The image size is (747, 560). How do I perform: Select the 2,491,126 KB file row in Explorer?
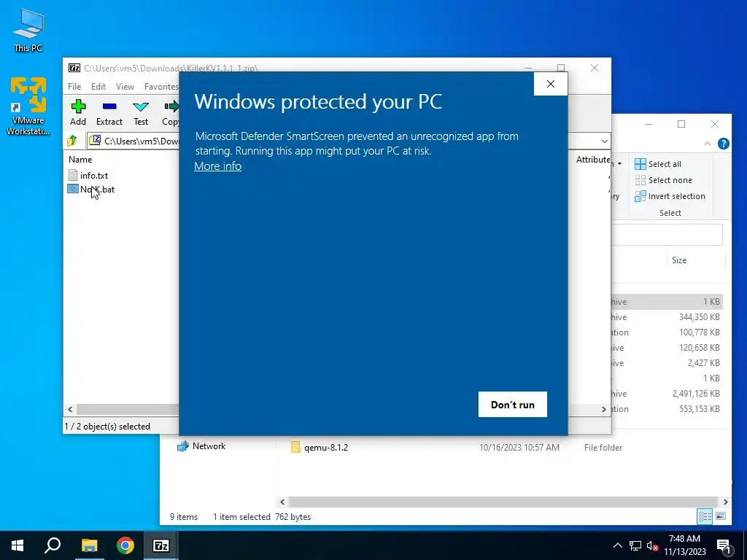click(667, 394)
